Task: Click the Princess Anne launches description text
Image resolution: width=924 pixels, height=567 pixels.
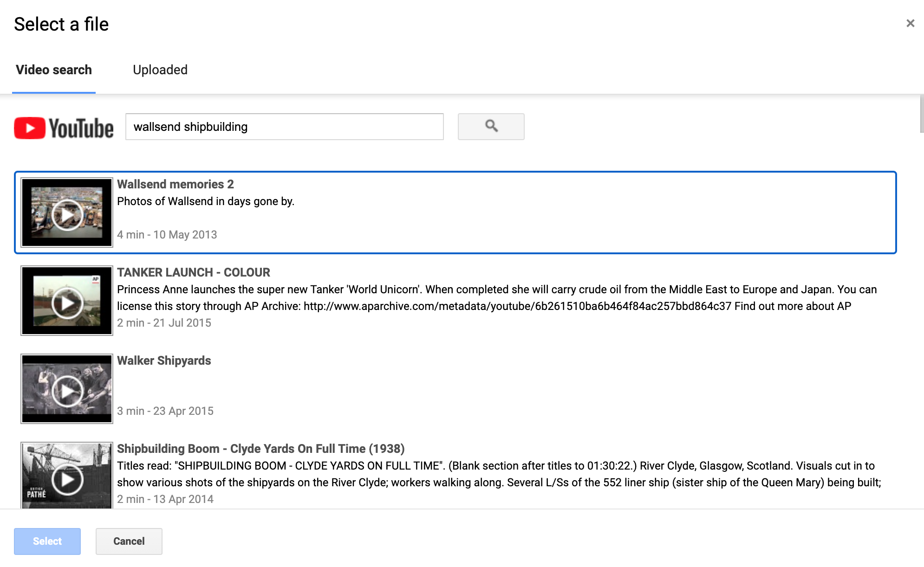Action: point(497,298)
